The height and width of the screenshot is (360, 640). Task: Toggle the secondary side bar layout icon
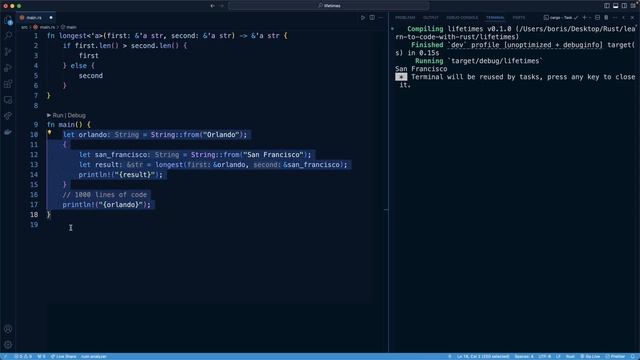[624, 6]
